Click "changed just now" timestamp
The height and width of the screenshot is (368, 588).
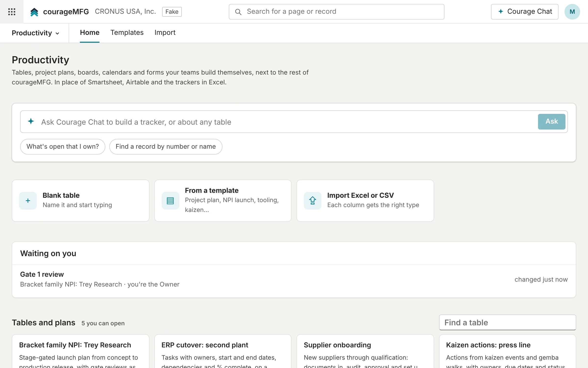541,279
